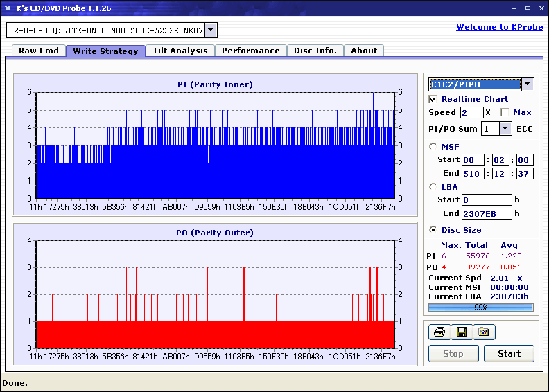Click the print chart icon

pos(439,332)
